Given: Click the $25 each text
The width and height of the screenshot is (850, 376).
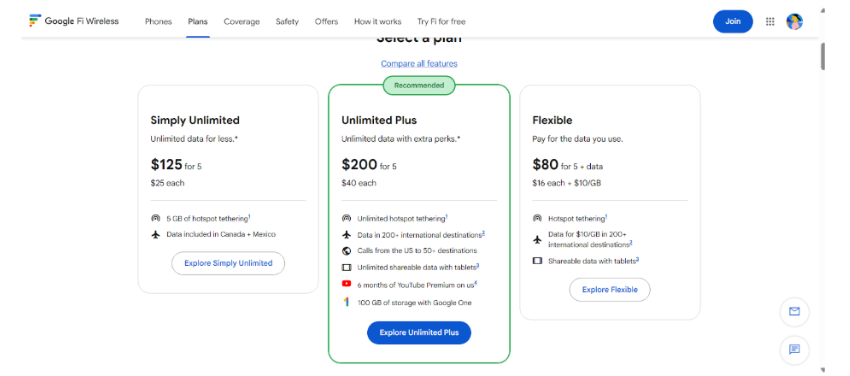Looking at the screenshot, I should (168, 183).
